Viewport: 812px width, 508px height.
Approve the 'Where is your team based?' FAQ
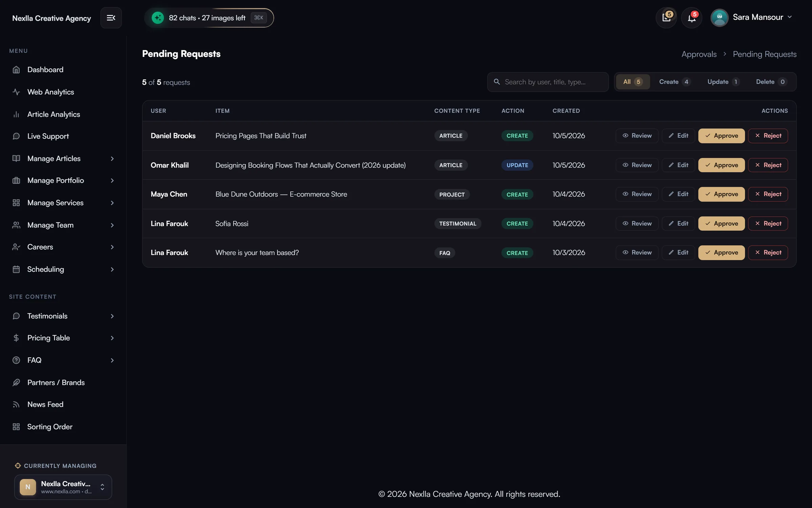(721, 253)
